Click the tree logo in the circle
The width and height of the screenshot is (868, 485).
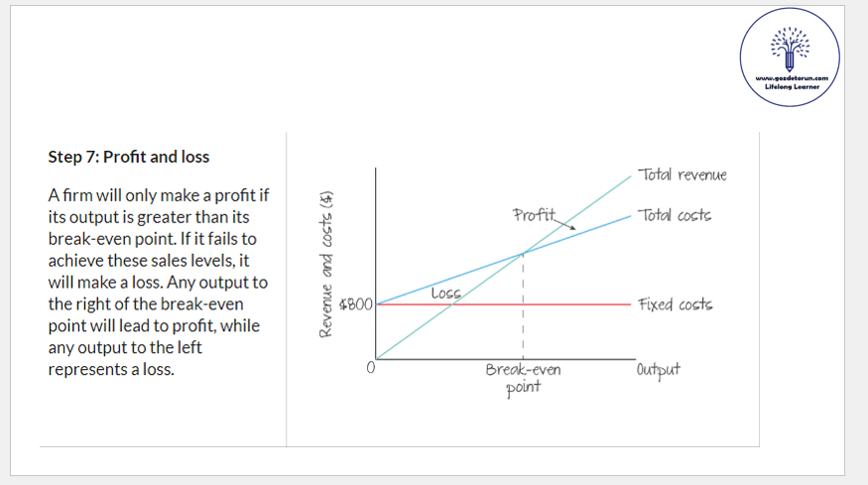coord(790,46)
